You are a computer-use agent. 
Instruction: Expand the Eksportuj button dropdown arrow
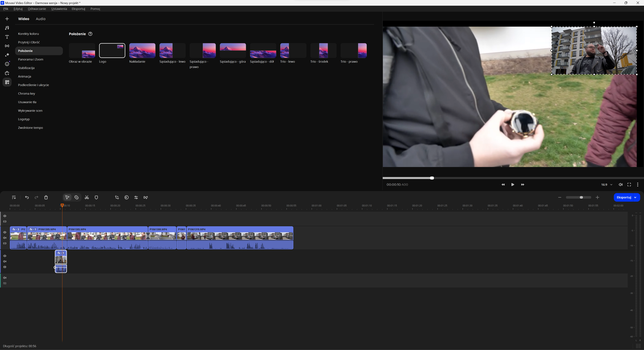(x=635, y=197)
